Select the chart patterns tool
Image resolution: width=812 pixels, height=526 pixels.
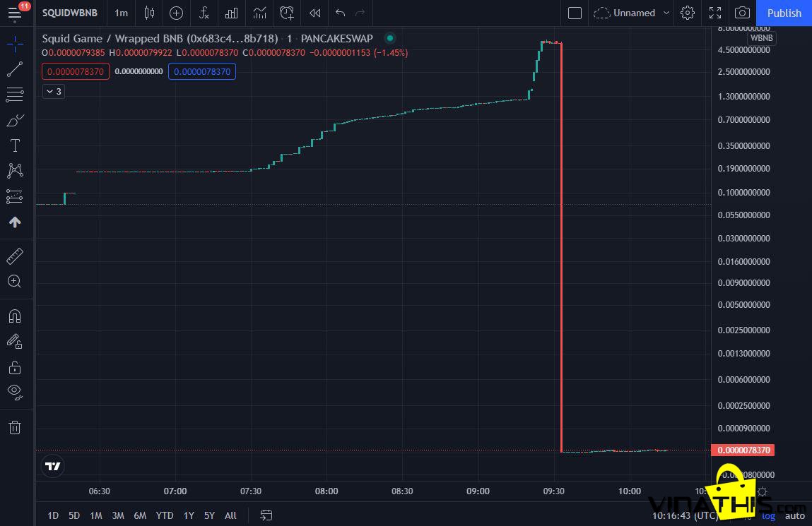15,171
